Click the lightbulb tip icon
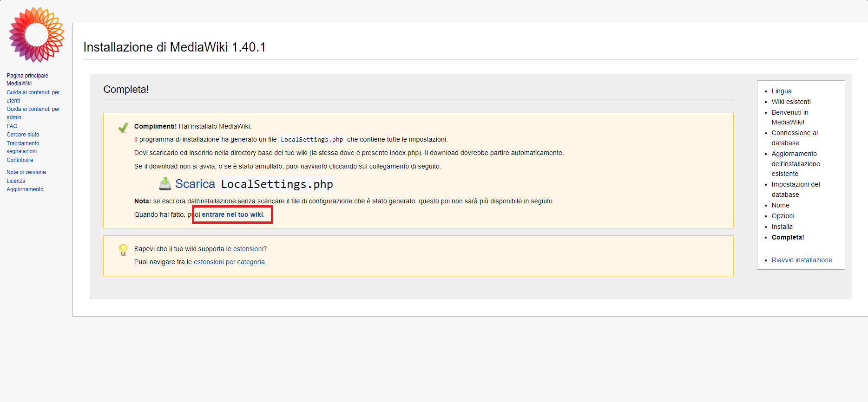 [x=123, y=250]
